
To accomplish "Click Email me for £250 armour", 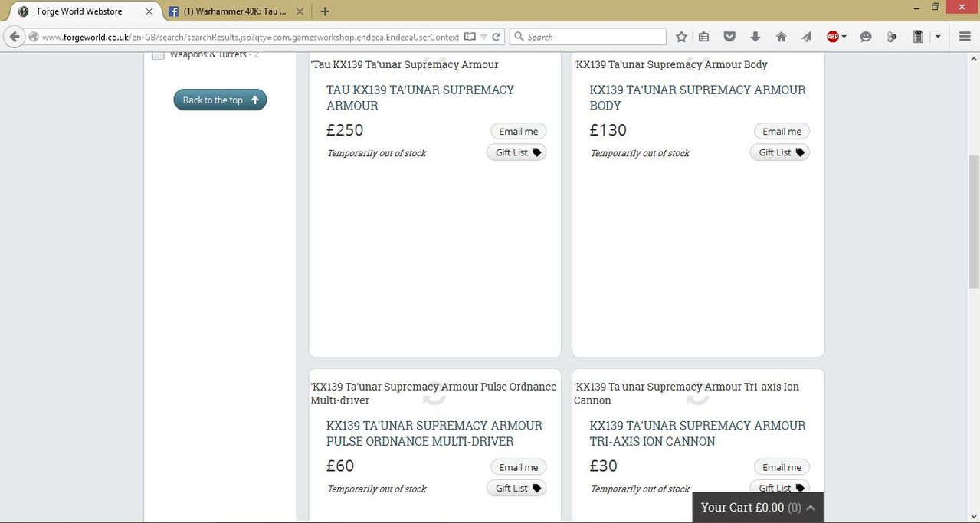I will coord(519,131).
